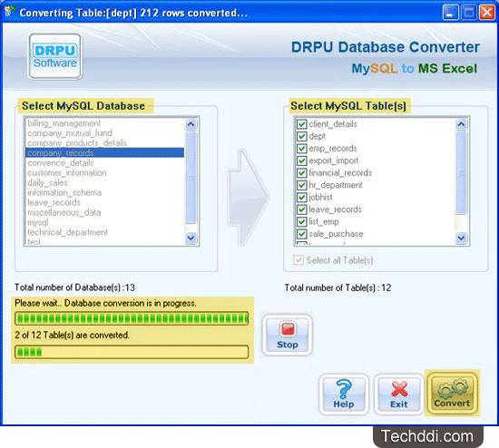Click the dept table name
The image size is (499, 448).
(x=317, y=136)
